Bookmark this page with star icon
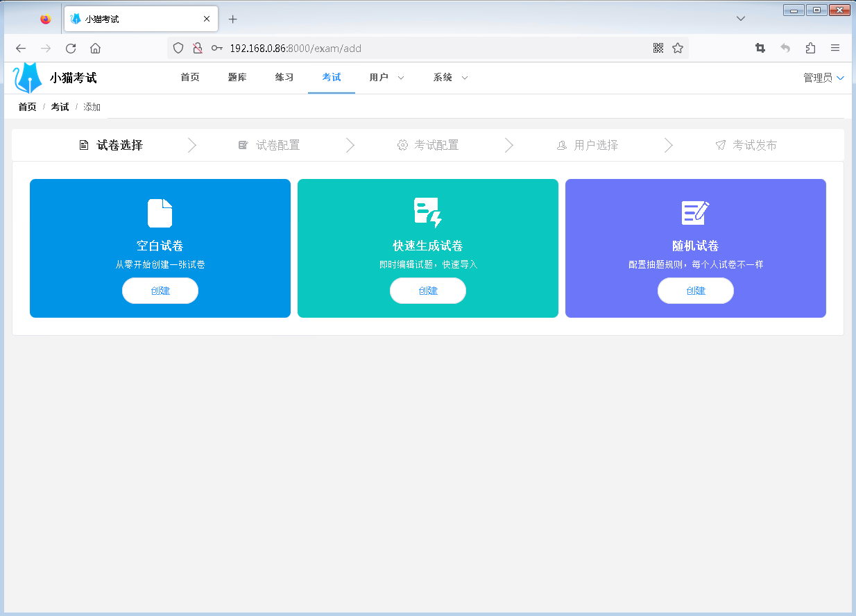Image resolution: width=856 pixels, height=616 pixels. coord(678,48)
